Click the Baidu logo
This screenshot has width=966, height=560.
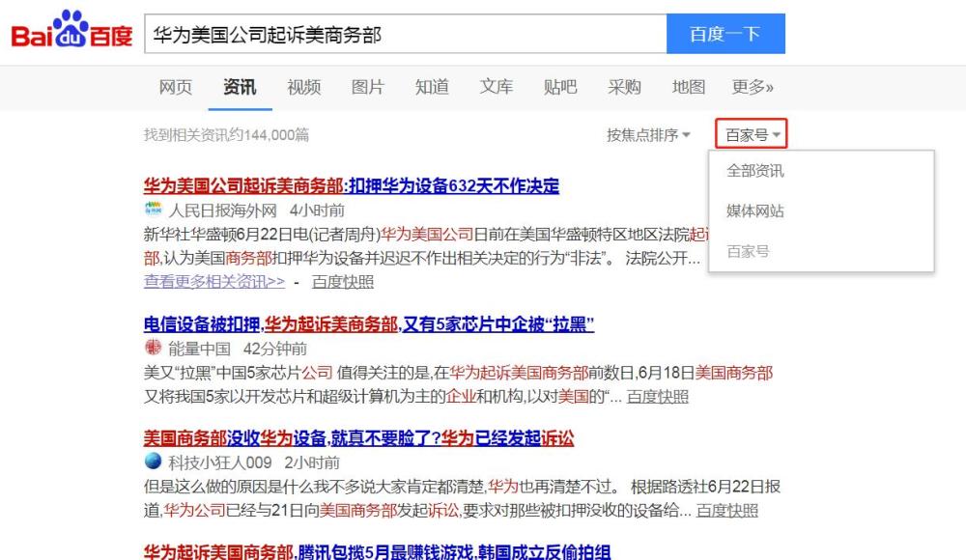point(71,31)
